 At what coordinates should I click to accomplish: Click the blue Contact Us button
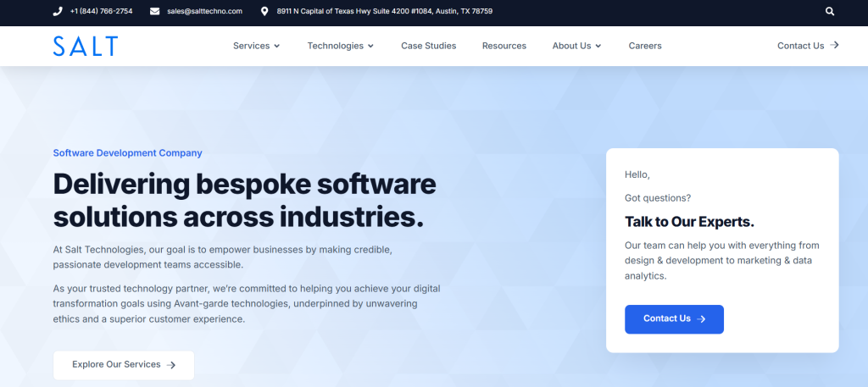click(674, 319)
